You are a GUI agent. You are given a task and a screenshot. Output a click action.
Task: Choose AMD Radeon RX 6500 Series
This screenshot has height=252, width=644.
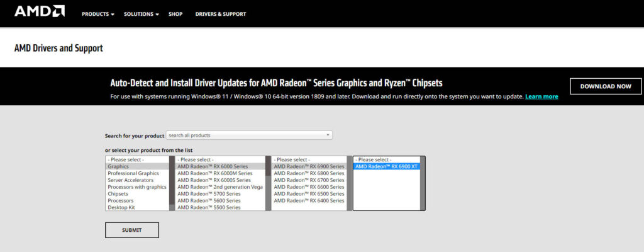[x=309, y=193]
